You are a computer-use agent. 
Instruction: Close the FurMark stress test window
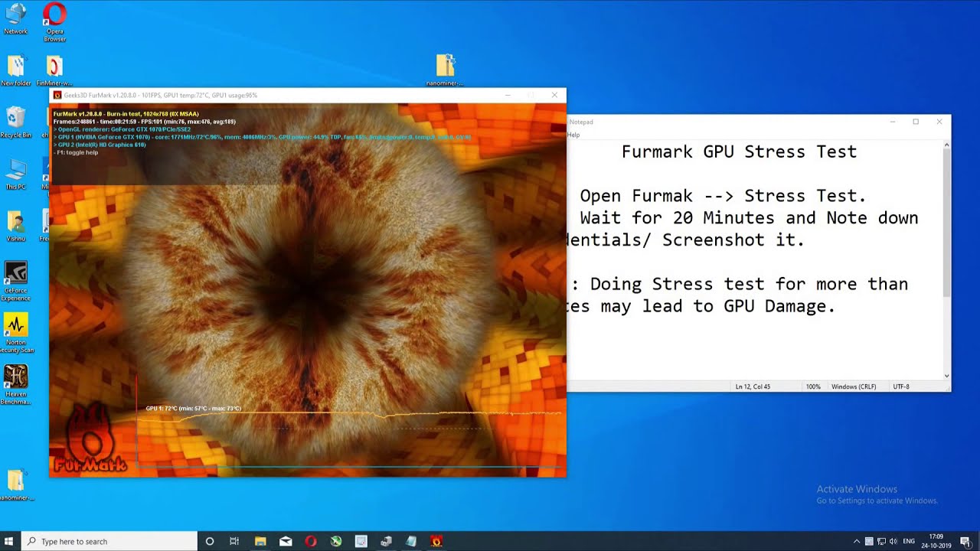pyautogui.click(x=554, y=95)
